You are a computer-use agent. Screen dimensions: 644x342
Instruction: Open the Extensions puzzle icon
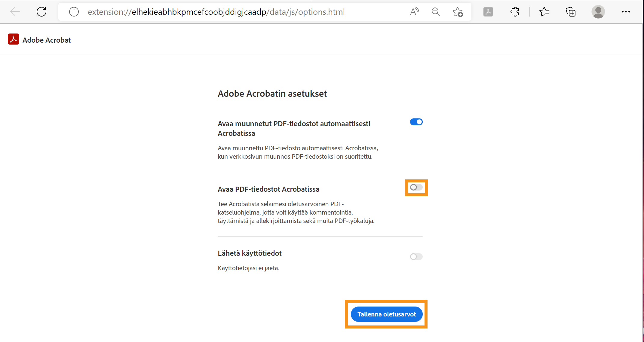point(514,12)
